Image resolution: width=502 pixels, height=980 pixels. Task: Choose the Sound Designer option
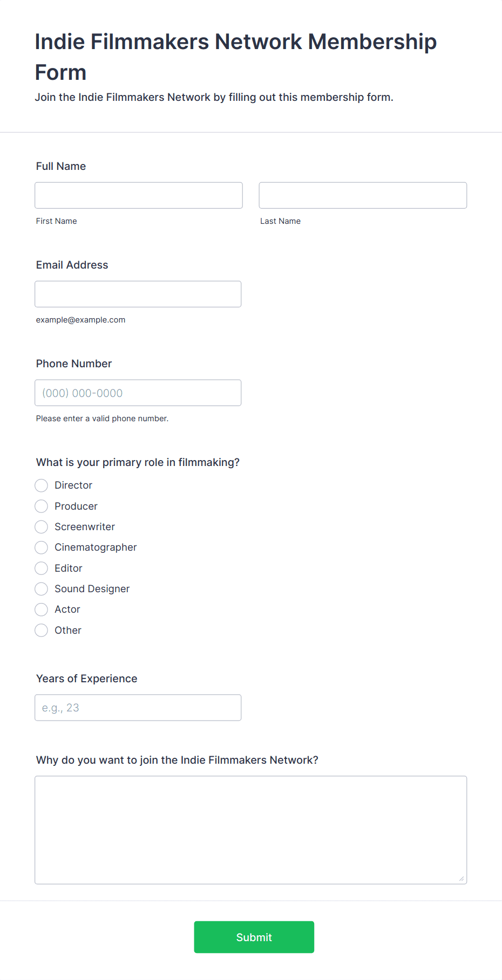(42, 588)
